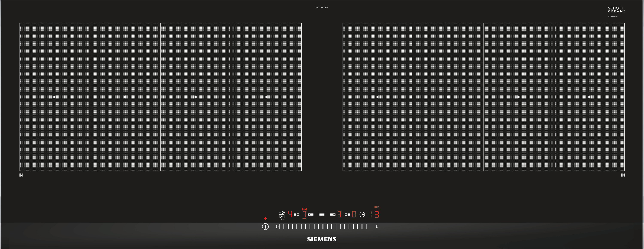This screenshot has width=644, height=249.
Task: Tap the red power indicator dot
Action: point(266,218)
